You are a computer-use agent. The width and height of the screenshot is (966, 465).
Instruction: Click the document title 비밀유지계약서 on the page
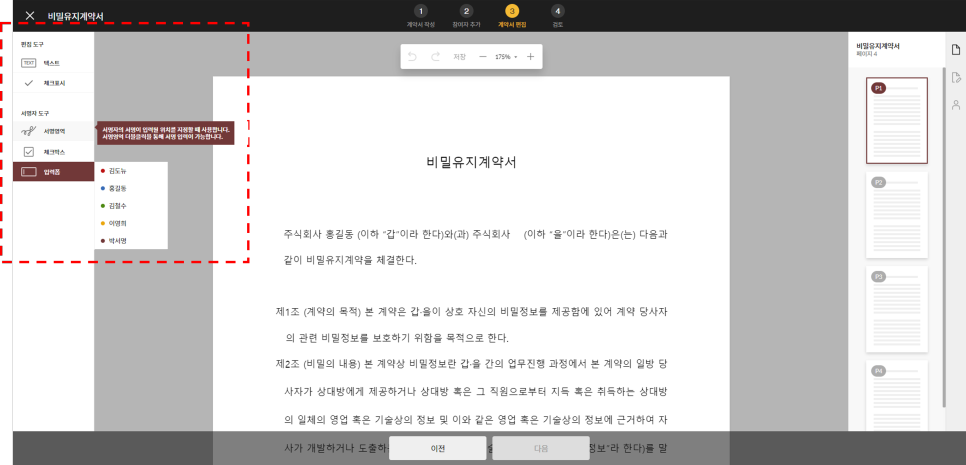471,163
